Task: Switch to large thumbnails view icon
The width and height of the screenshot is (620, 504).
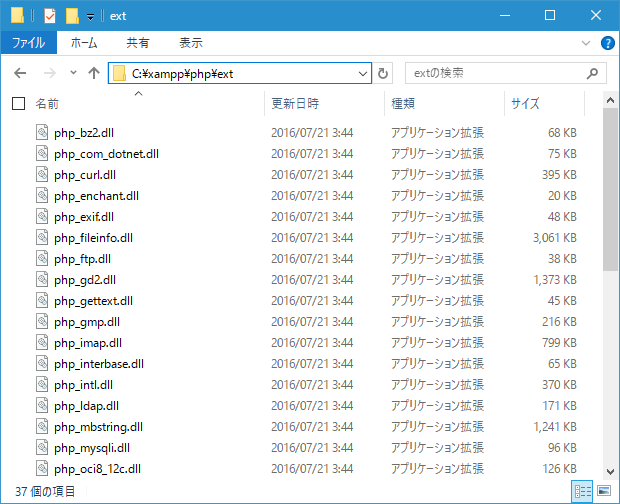Action: click(604, 491)
